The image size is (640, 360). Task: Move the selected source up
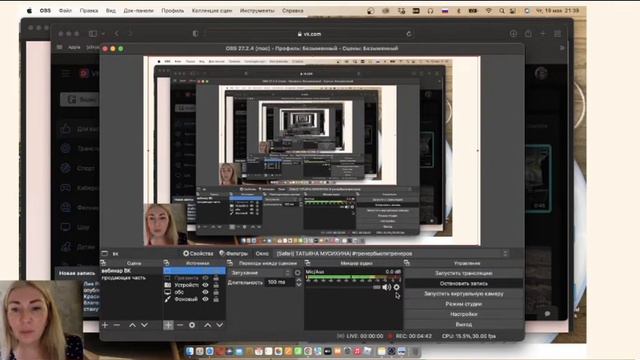(207, 325)
